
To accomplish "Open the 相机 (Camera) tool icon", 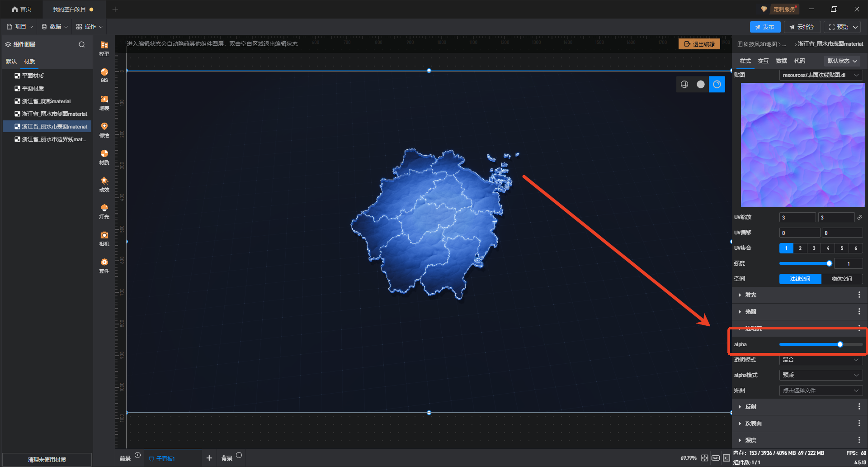I will click(104, 238).
